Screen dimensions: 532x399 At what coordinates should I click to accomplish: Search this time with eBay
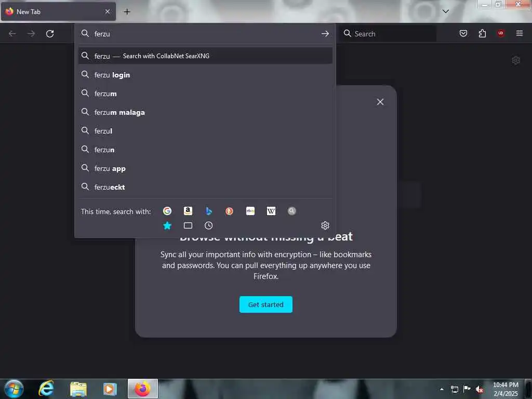(250, 211)
